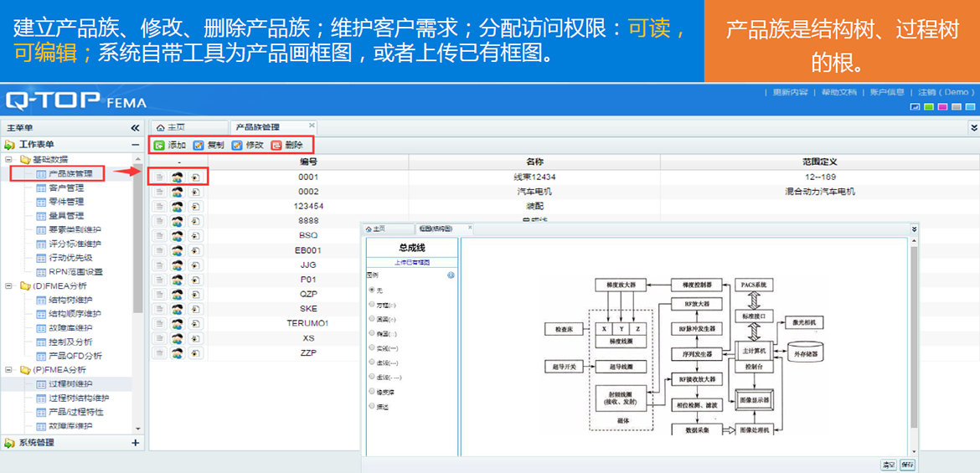Open access permissions icon for row 0001
This screenshot has width=980, height=473.
178,177
